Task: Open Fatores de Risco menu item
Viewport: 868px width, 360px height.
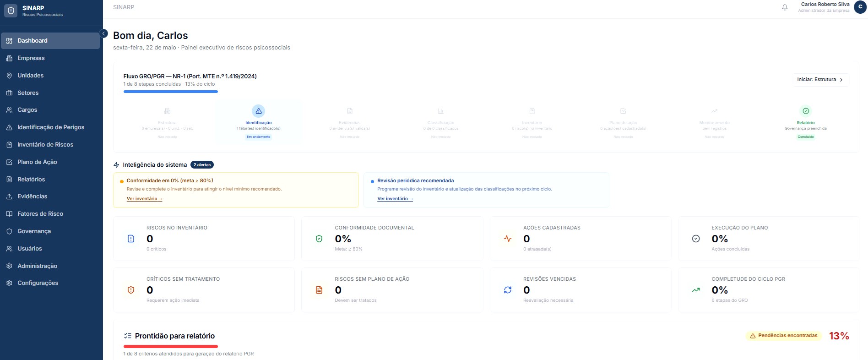Action: (x=50, y=214)
